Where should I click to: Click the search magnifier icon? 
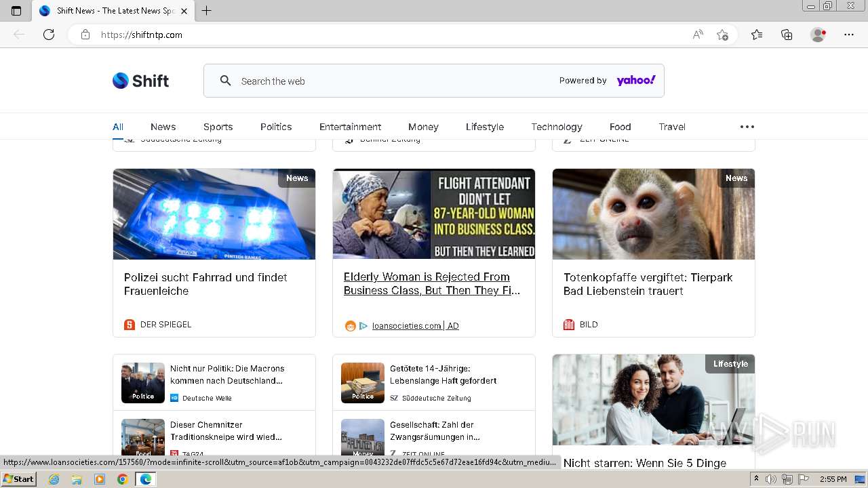pyautogui.click(x=226, y=81)
